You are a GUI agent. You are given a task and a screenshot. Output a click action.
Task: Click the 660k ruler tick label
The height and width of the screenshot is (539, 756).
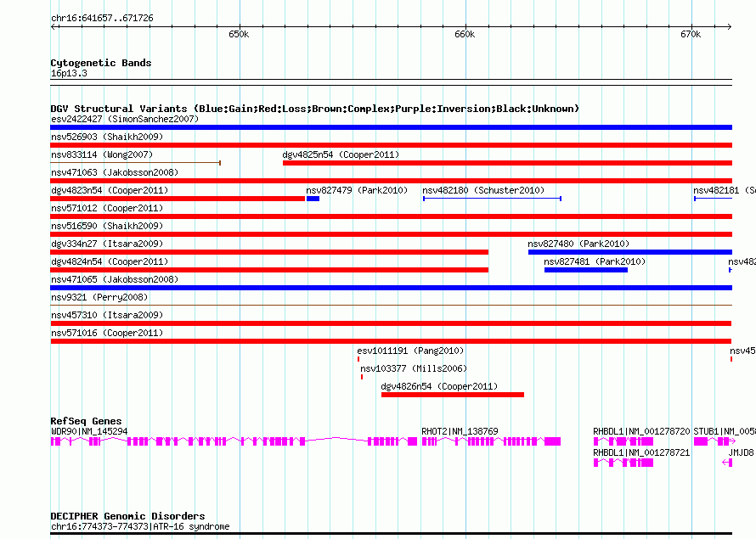465,34
